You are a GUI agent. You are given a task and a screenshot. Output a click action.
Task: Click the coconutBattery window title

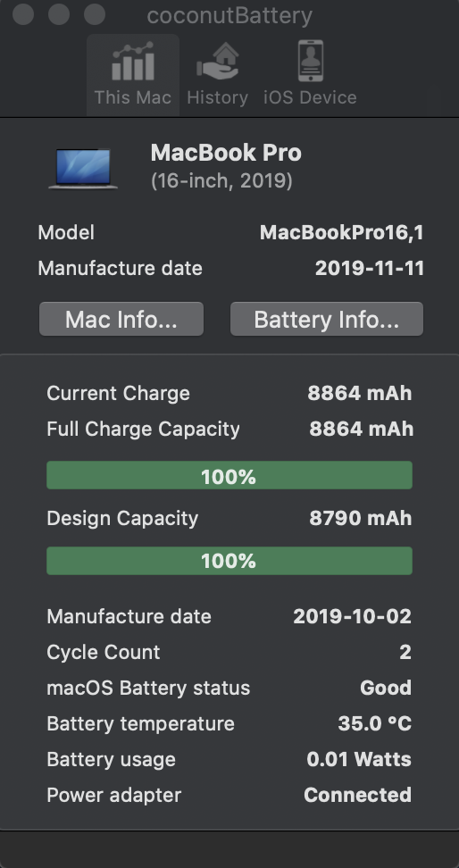[x=229, y=16]
